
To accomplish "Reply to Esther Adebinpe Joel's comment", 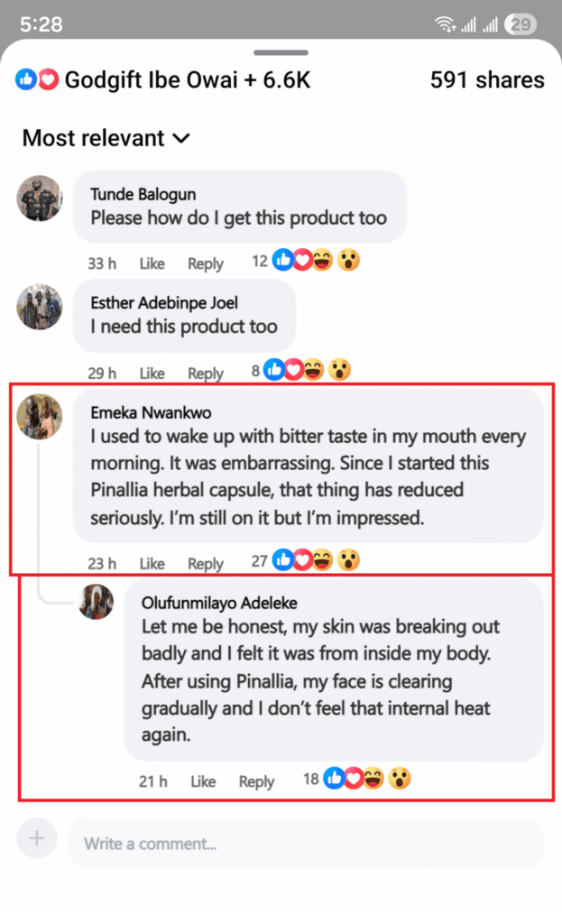I will coord(206,373).
